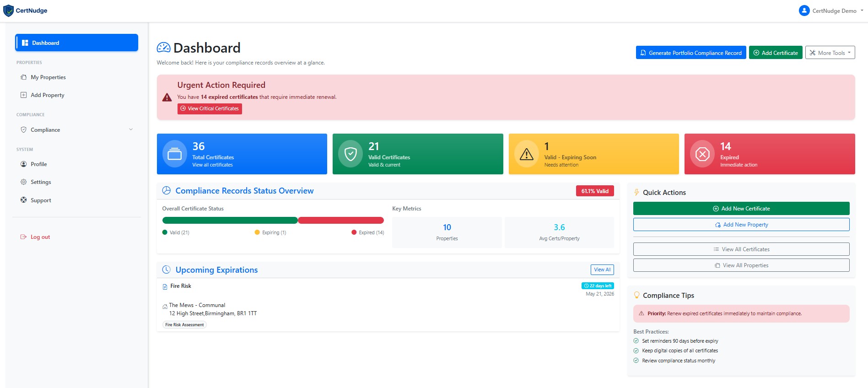Click the Fire Risk Assessment tag
Screen dimensions: 868x388
click(184, 325)
